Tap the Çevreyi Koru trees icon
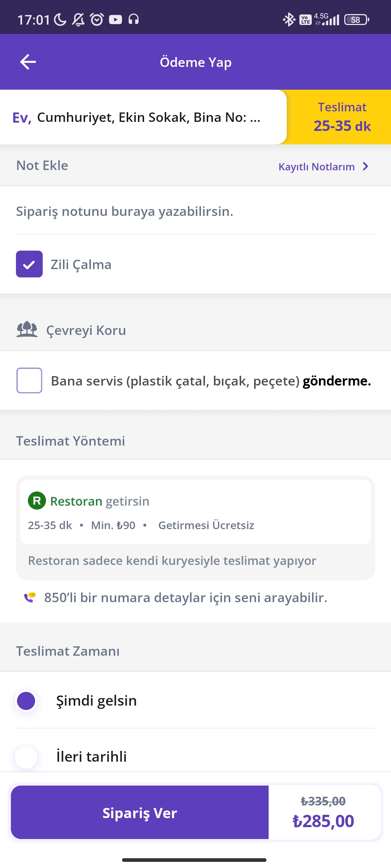This screenshot has width=391, height=868. coord(27,330)
